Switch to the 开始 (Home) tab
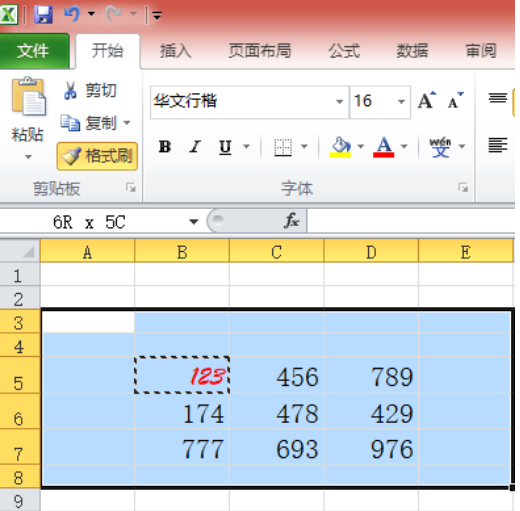Screen dimensions: 520x511 tap(108, 51)
